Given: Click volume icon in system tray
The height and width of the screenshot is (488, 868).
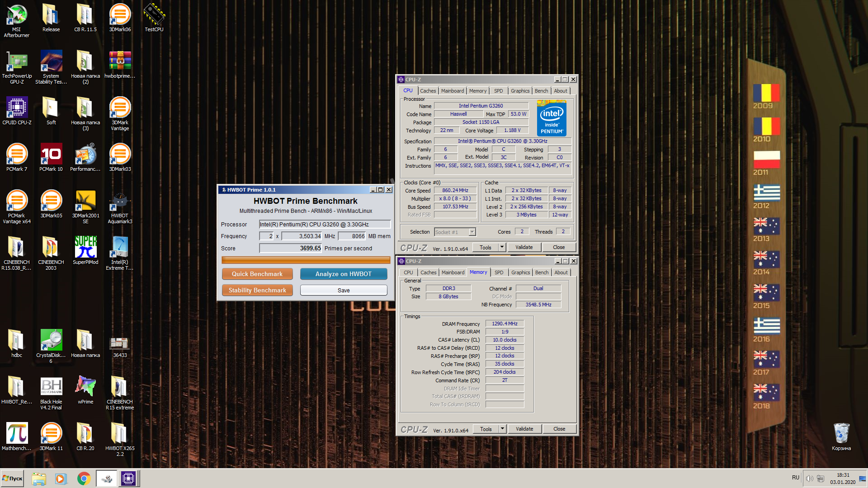Looking at the screenshot, I should [x=809, y=479].
